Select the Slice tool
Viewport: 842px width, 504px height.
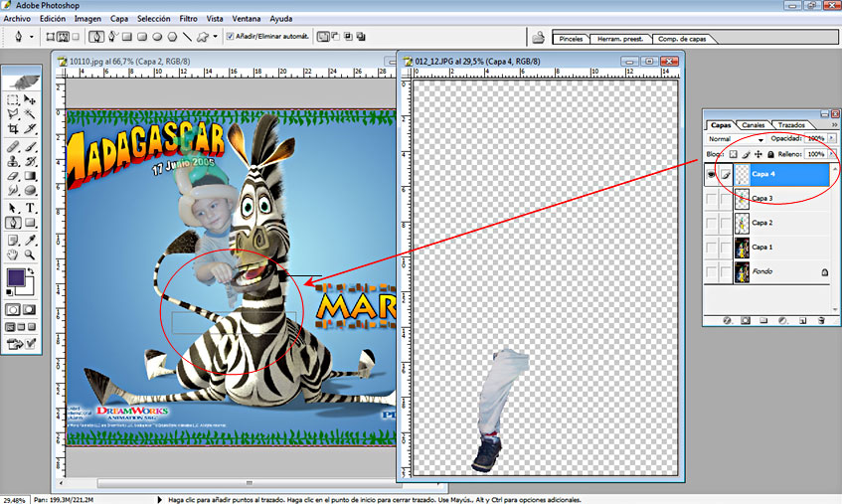point(30,129)
